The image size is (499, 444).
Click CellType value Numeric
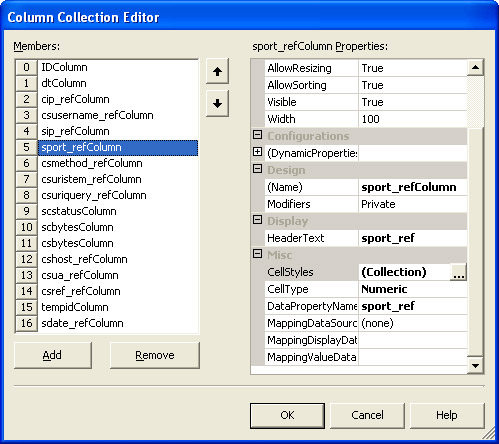[x=413, y=289]
